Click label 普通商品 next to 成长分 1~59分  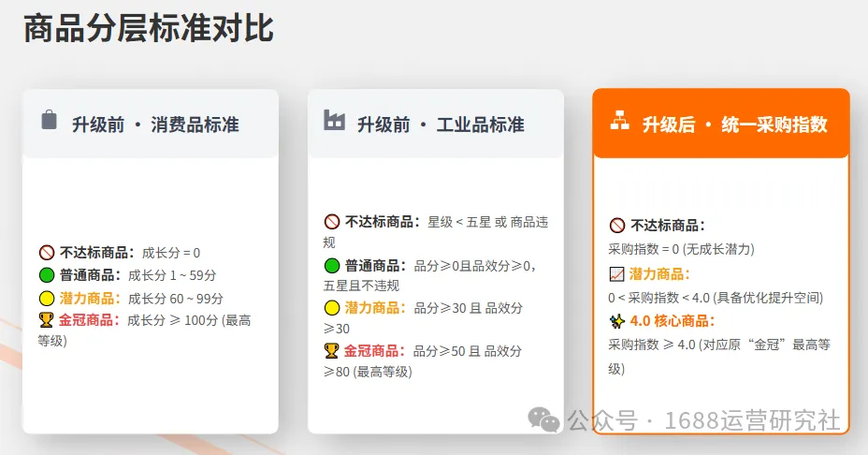click(x=90, y=275)
